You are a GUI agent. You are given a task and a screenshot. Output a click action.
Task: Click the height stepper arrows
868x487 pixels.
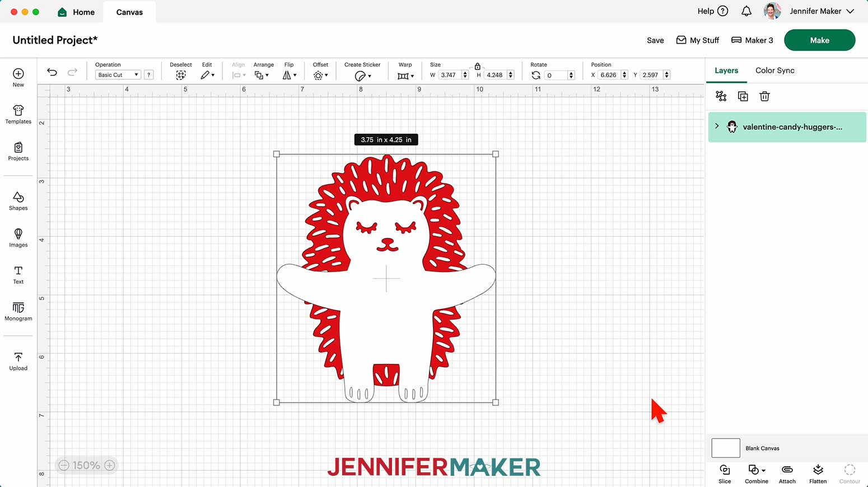pos(511,75)
